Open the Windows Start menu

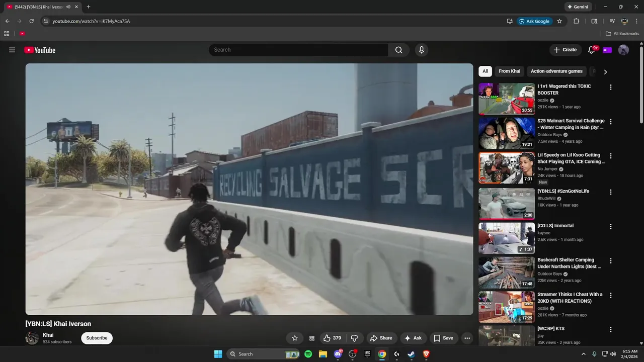(218, 354)
